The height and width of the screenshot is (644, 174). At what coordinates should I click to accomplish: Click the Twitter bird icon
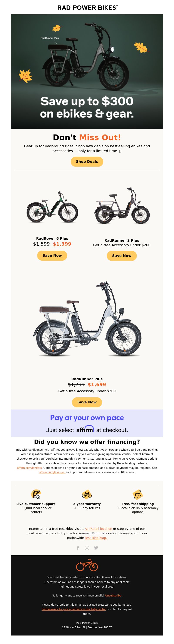click(x=96, y=548)
